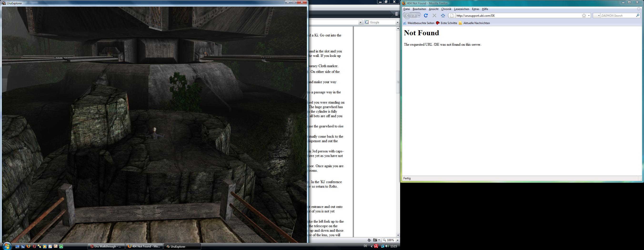Switch to Uru Walkthrough taskbar button
Screen dimensions: 644x250
(106, 246)
